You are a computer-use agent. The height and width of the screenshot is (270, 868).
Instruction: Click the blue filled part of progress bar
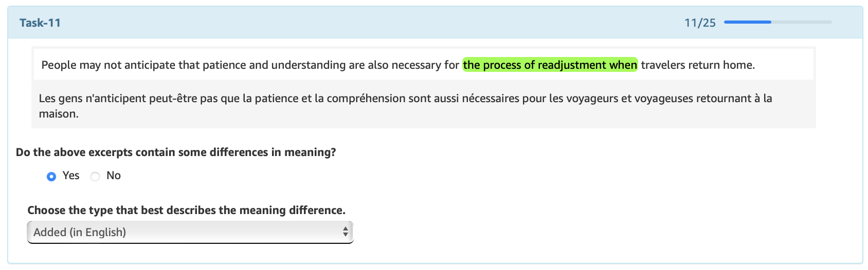(747, 22)
